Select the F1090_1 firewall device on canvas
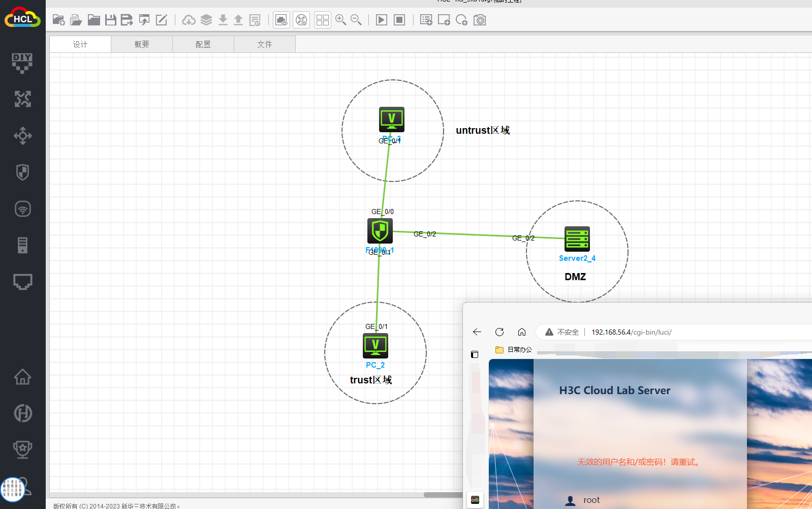Viewport: 812px width, 509px height. (380, 231)
